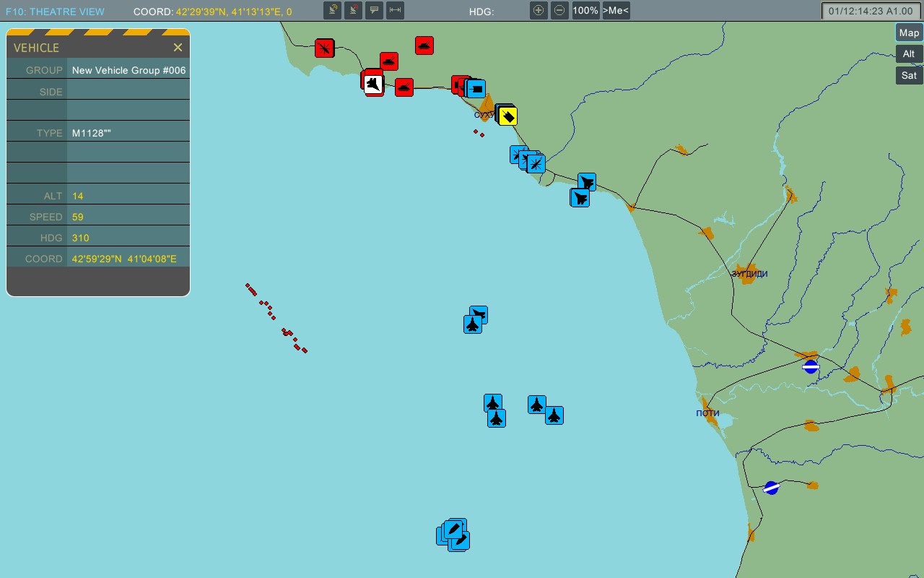Screen dimensions: 924x578
Task: Zoom in the map with plus icon
Action: [x=539, y=10]
